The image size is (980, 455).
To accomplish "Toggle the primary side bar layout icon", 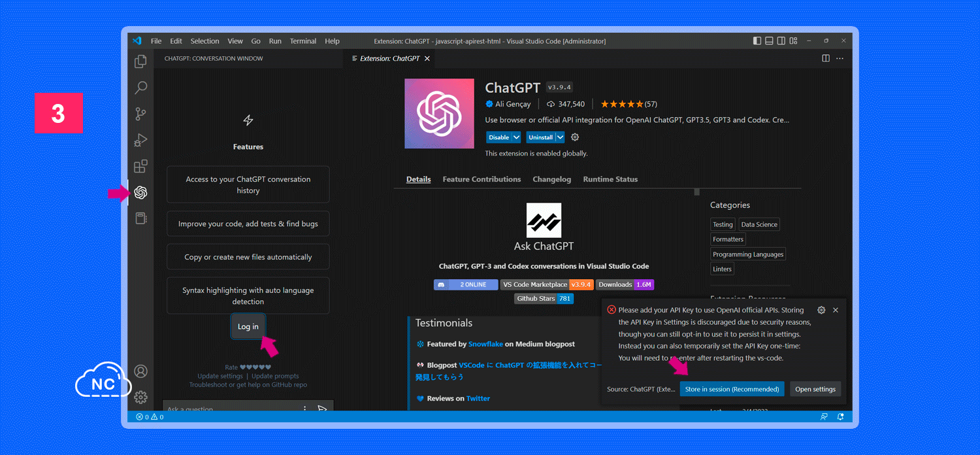I will [x=757, y=41].
